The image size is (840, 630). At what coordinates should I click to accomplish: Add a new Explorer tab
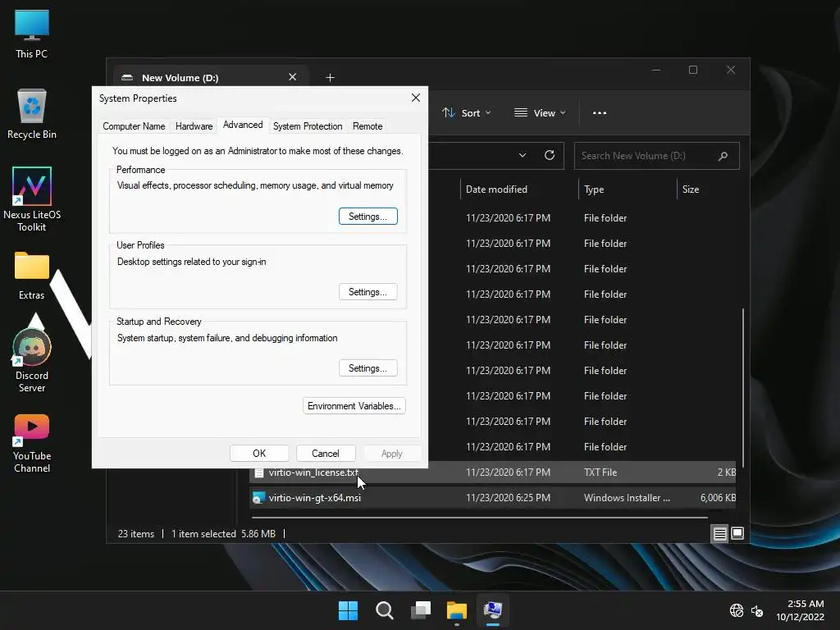coord(330,78)
